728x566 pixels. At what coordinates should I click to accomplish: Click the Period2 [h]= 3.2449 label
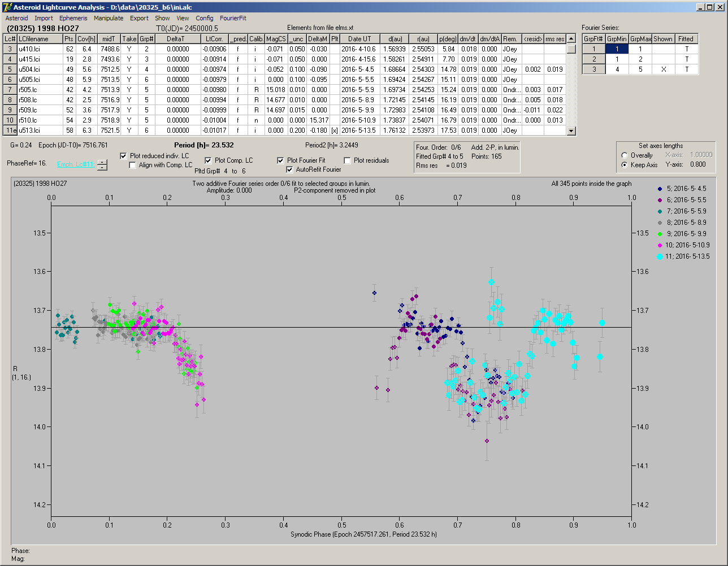[x=332, y=145]
